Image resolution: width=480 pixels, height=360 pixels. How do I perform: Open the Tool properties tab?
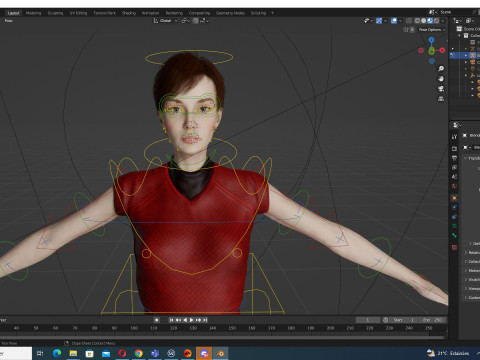(x=454, y=136)
